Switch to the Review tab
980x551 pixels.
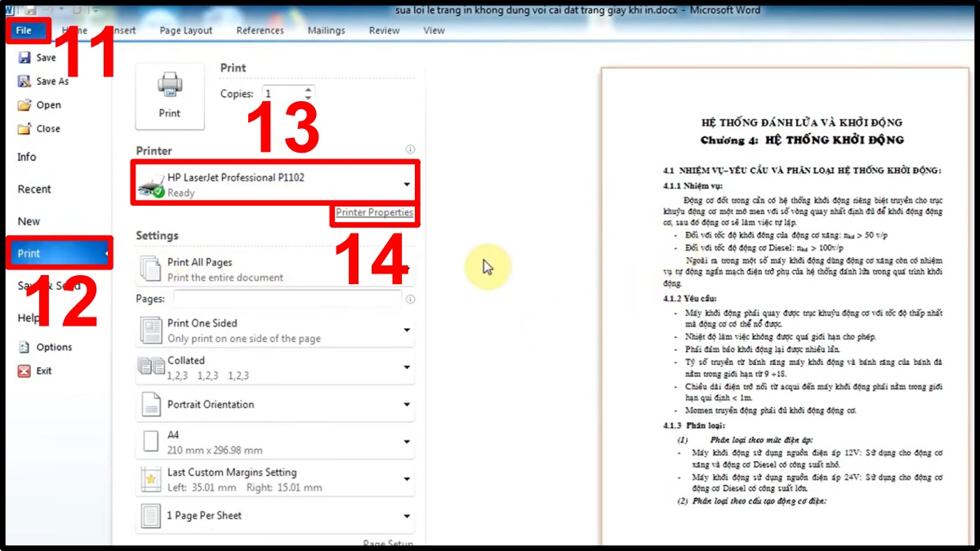(x=384, y=30)
